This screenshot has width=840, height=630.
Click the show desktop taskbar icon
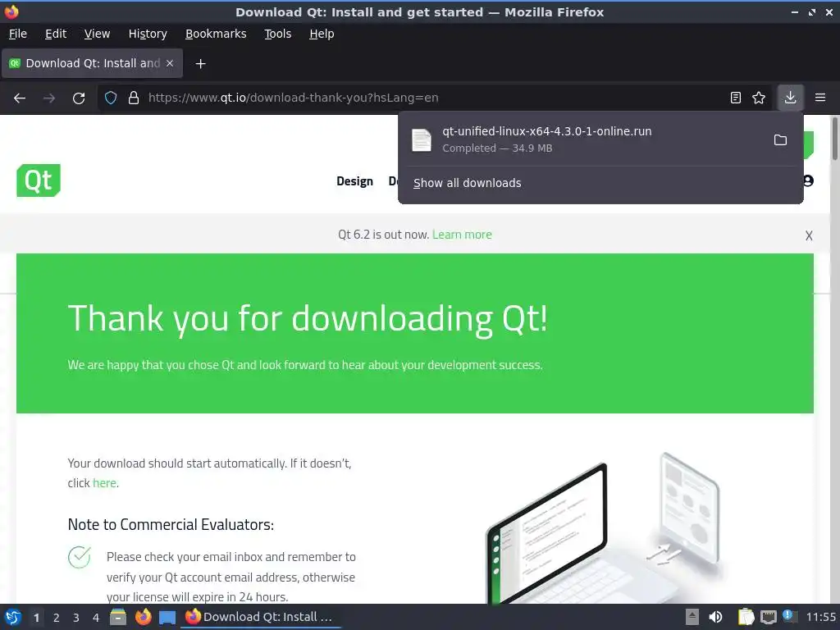pos(167,618)
